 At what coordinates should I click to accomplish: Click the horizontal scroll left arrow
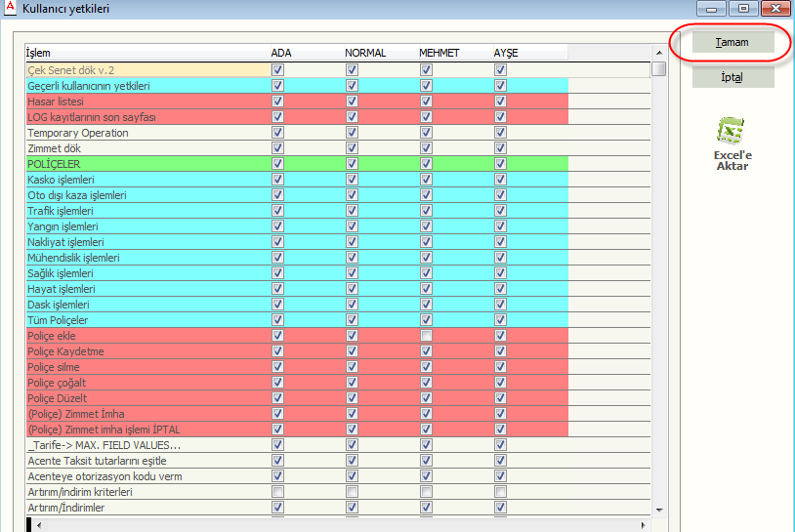pyautogui.click(x=40, y=525)
